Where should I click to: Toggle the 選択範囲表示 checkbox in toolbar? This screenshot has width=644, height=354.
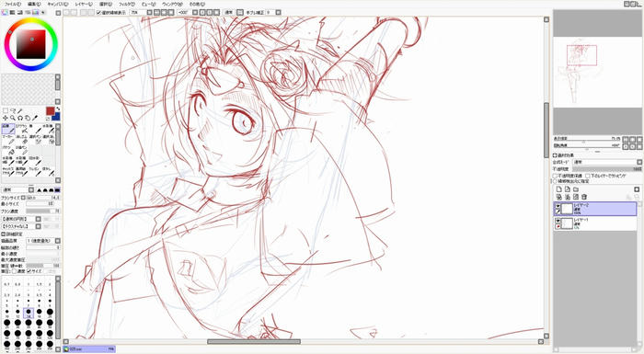pos(99,13)
